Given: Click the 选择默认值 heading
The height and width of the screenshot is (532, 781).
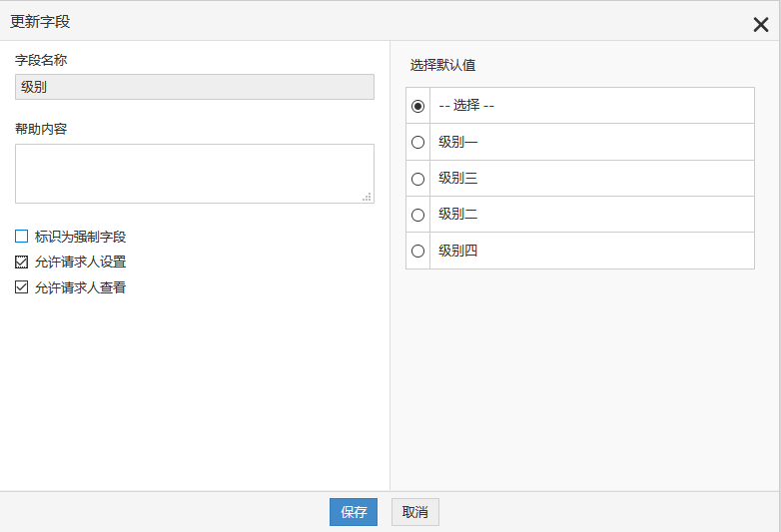Looking at the screenshot, I should [442, 65].
